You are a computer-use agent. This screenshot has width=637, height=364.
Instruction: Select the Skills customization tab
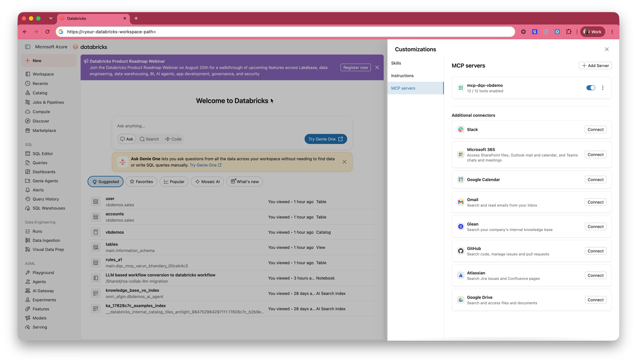[x=415, y=63]
